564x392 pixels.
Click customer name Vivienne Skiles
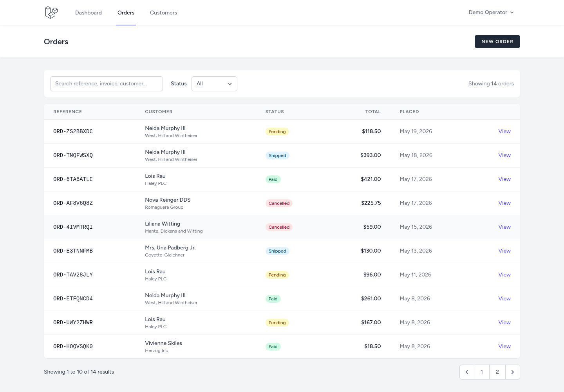coord(163,343)
